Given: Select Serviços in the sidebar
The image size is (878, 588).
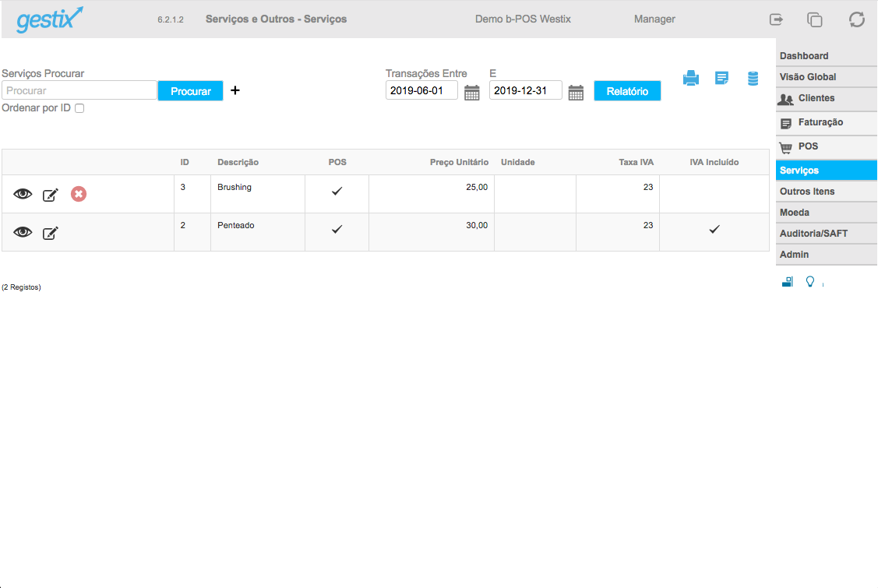Looking at the screenshot, I should coord(827,171).
